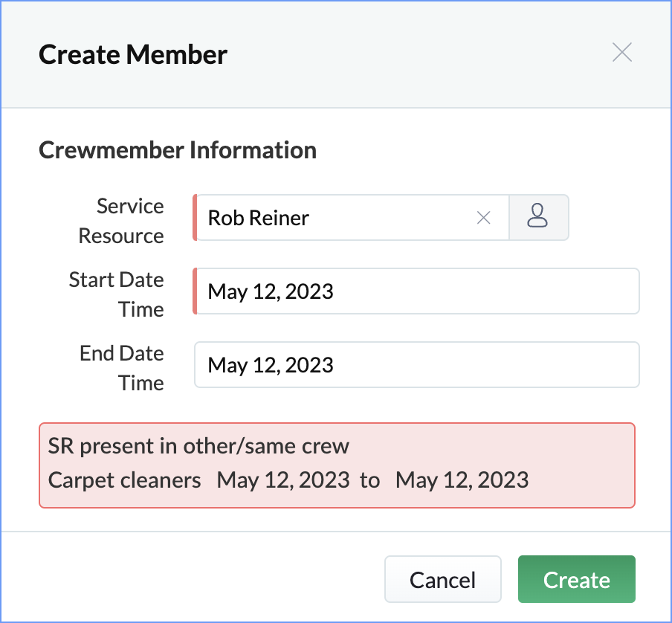Click the Crewmember Information section heading
Viewport: 672px width, 623px height.
click(x=178, y=150)
